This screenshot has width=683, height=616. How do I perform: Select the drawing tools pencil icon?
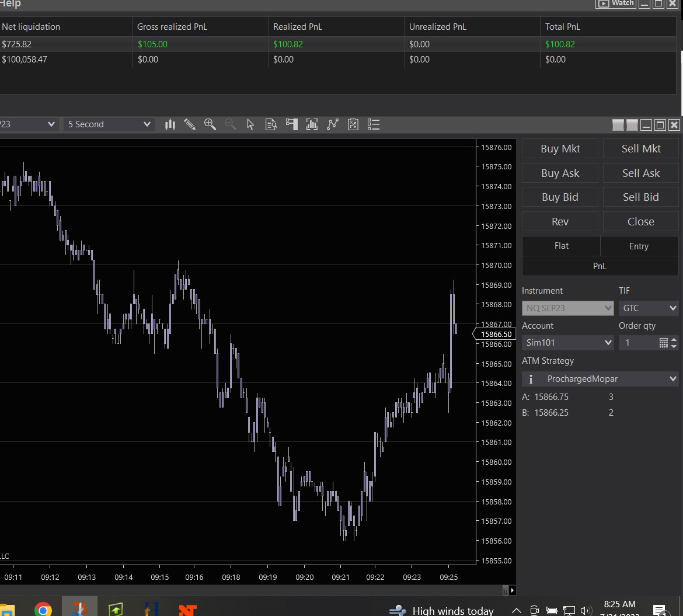[190, 124]
